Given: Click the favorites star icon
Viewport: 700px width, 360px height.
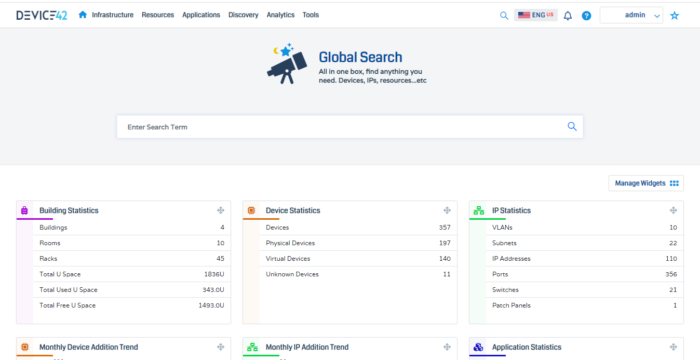Looking at the screenshot, I should coord(675,16).
